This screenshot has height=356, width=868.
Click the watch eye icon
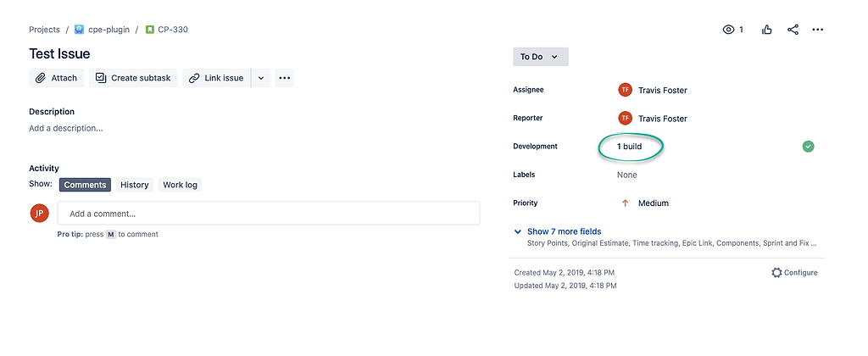[x=728, y=30]
